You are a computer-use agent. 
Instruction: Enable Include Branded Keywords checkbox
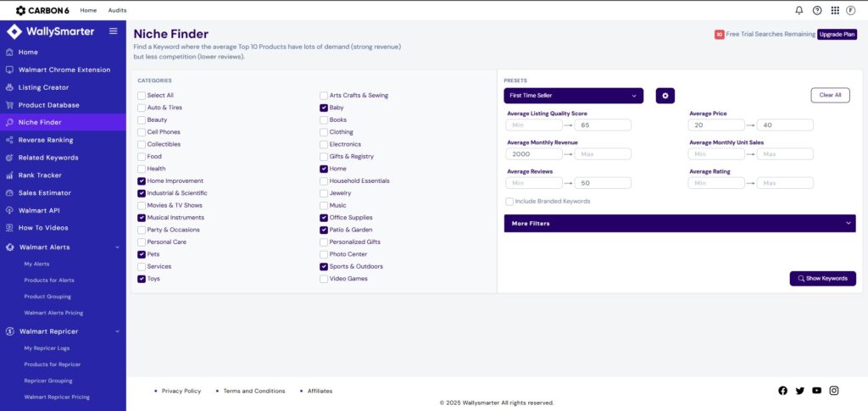coord(509,202)
